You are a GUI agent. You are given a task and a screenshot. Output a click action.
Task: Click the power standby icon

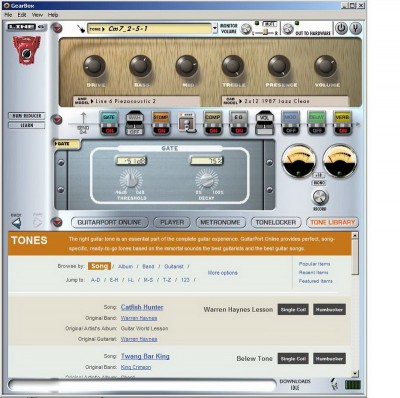point(341,29)
